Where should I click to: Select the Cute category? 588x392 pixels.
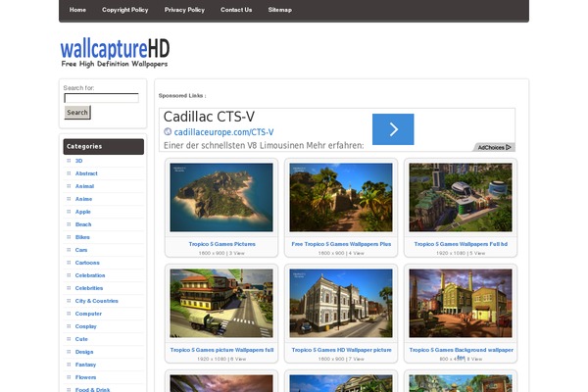[81, 339]
